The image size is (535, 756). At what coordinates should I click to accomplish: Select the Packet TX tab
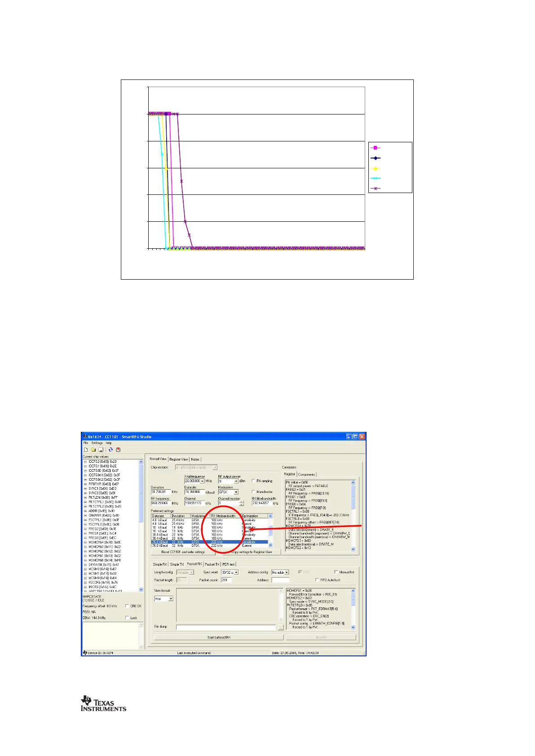pos(212,564)
